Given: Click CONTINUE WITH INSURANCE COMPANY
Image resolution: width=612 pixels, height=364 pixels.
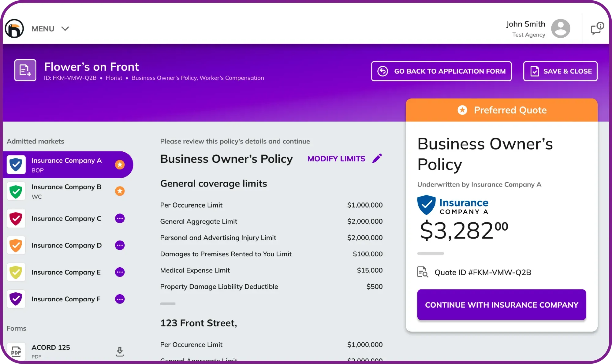Looking at the screenshot, I should [x=501, y=305].
